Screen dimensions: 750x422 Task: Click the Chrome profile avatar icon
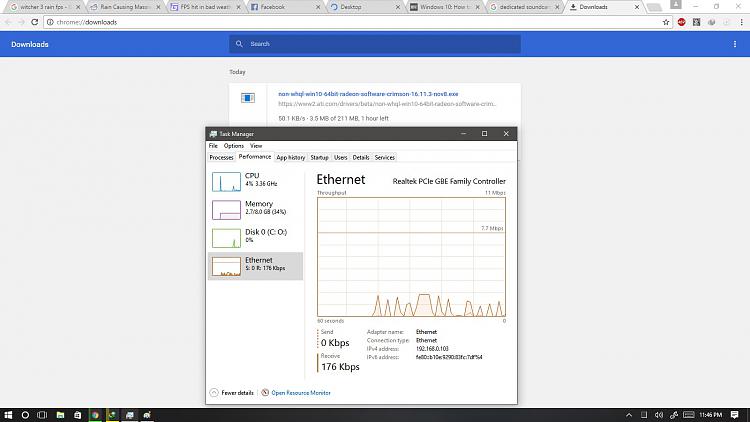(x=675, y=5)
